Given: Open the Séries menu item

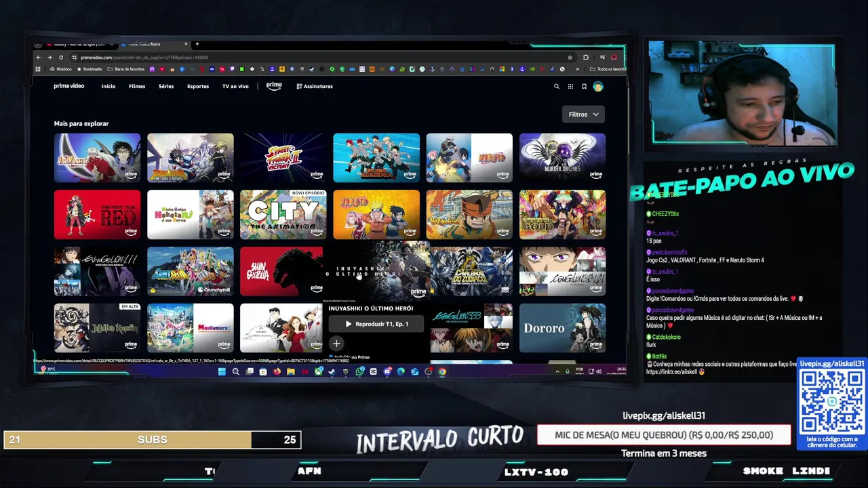Looking at the screenshot, I should coord(166,87).
